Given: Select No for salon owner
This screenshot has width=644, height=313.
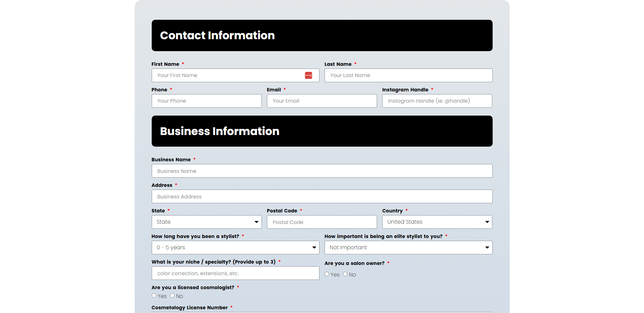Looking at the screenshot, I should (x=345, y=274).
